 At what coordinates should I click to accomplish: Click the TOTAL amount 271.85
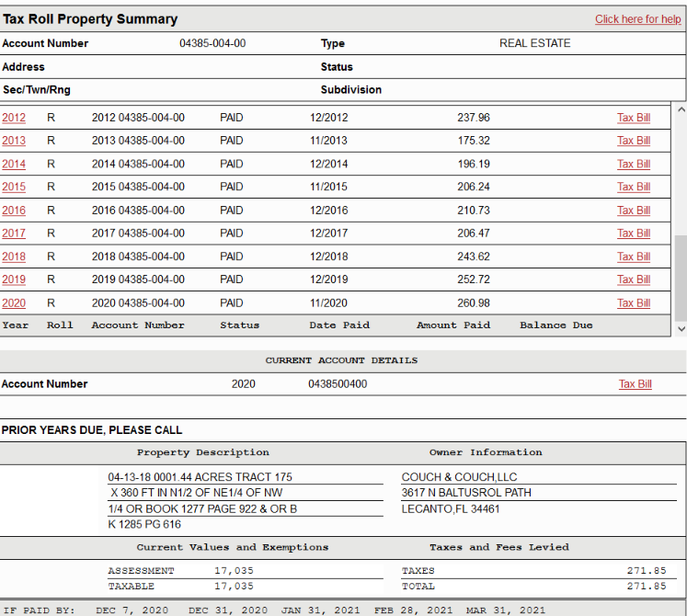647,587
